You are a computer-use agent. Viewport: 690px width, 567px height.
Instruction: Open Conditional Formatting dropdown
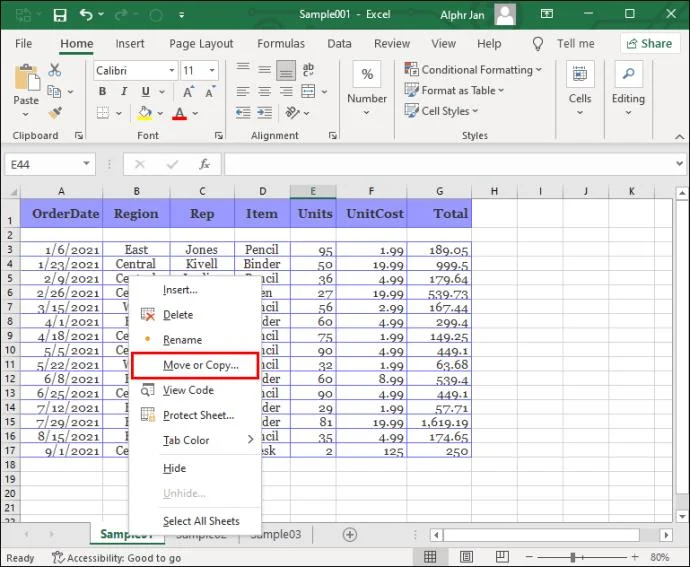click(x=473, y=70)
